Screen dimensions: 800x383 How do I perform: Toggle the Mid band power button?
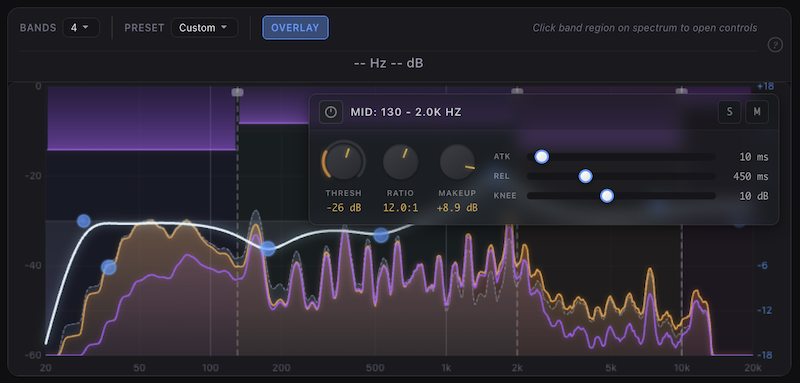point(331,112)
